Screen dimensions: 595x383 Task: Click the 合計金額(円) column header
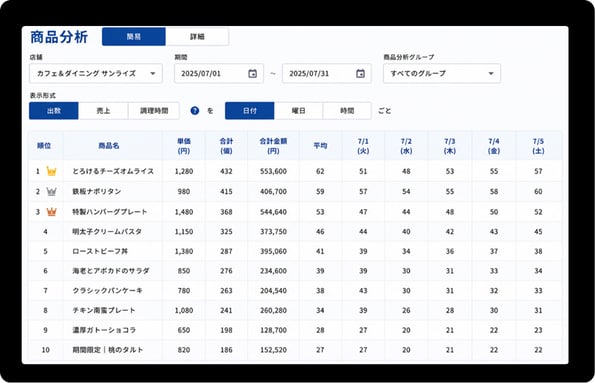coord(273,146)
